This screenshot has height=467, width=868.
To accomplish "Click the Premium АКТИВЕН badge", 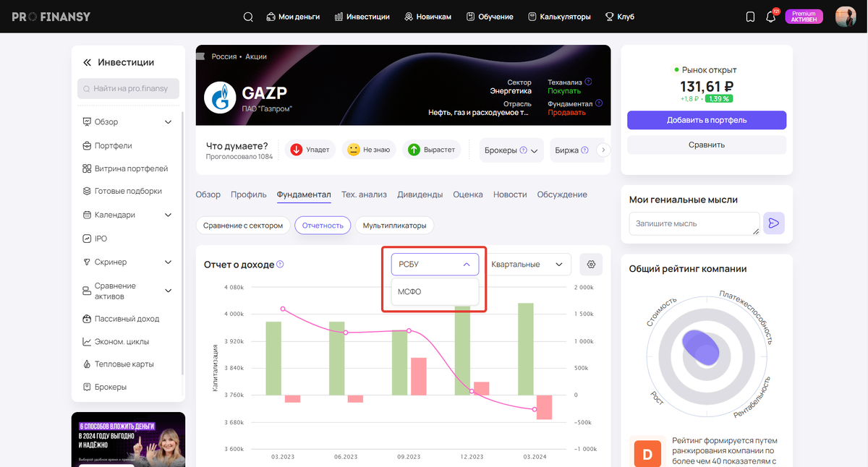I will (x=804, y=17).
